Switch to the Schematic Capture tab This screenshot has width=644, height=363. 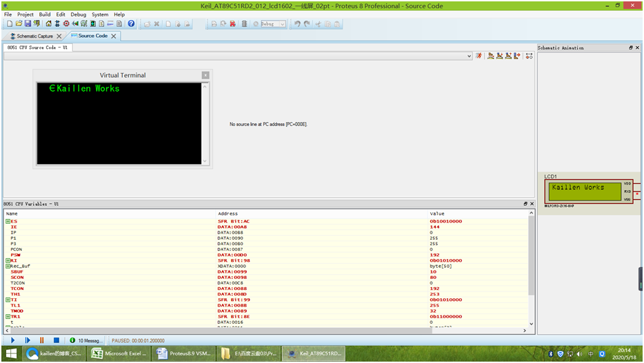(34, 36)
